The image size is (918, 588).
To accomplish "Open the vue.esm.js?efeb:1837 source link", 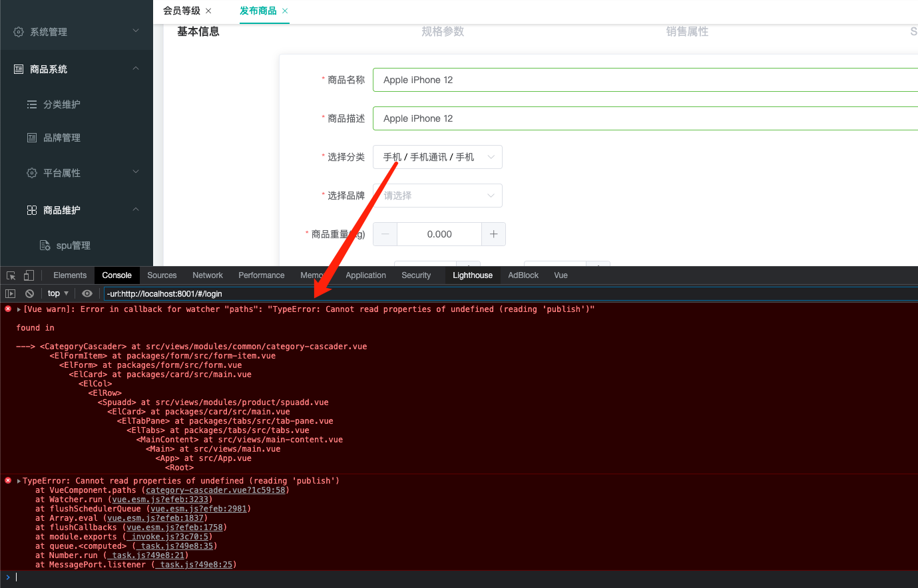I will pyautogui.click(x=155, y=518).
